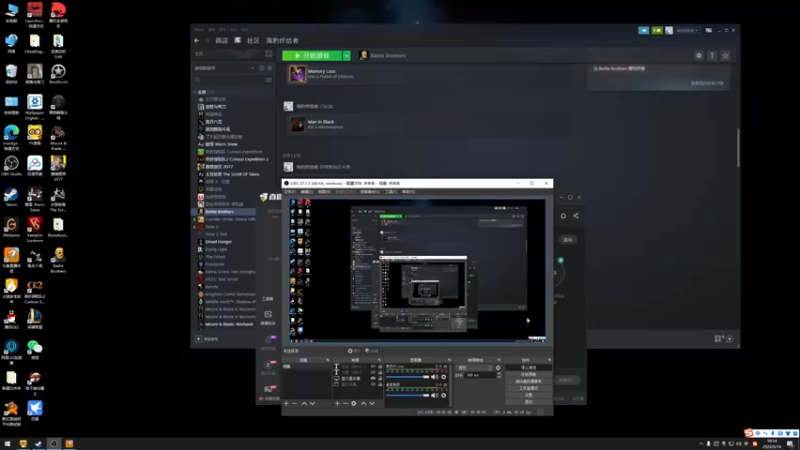This screenshot has width=800, height=450.
Task: Click the Steam library search field
Action: click(230, 80)
